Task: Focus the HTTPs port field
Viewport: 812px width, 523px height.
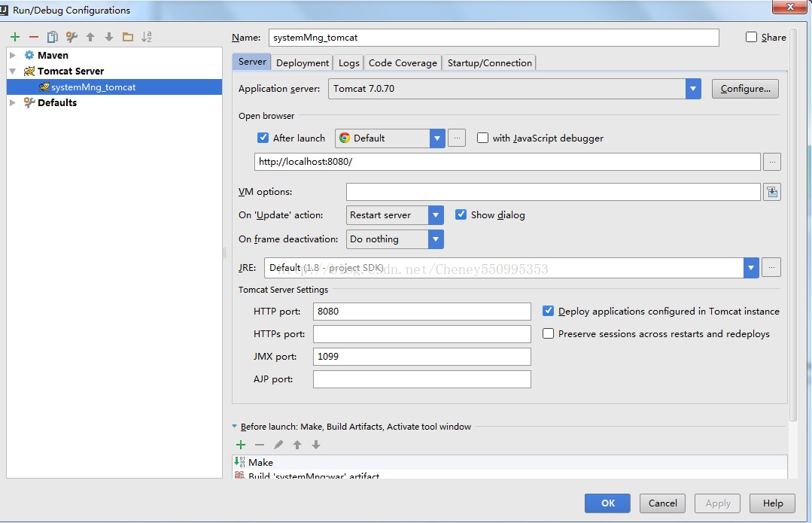Action: [421, 334]
